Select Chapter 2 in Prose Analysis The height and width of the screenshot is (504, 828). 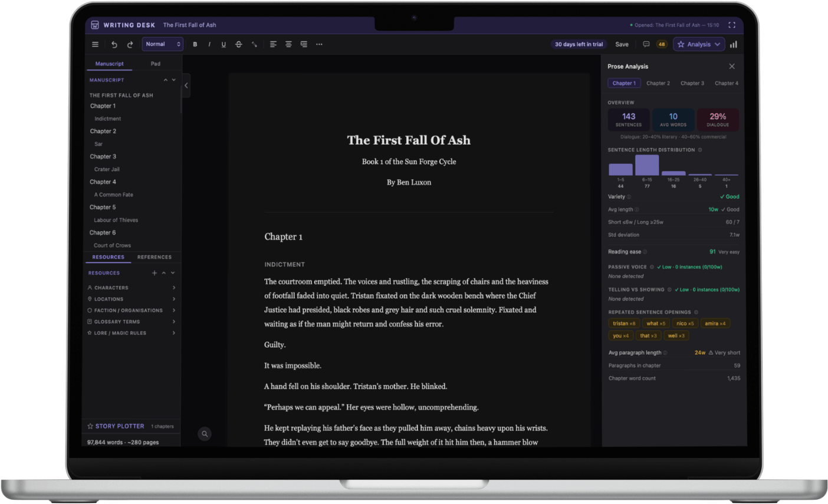point(658,83)
